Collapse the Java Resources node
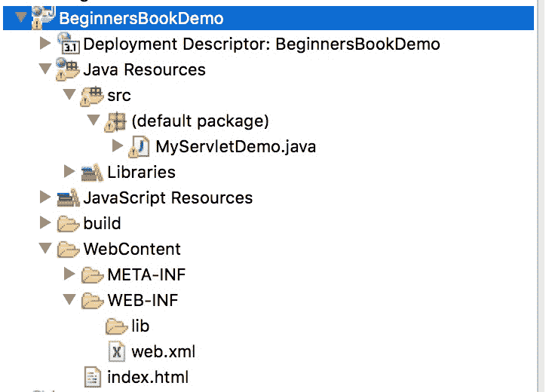The width and height of the screenshot is (549, 392). point(45,69)
